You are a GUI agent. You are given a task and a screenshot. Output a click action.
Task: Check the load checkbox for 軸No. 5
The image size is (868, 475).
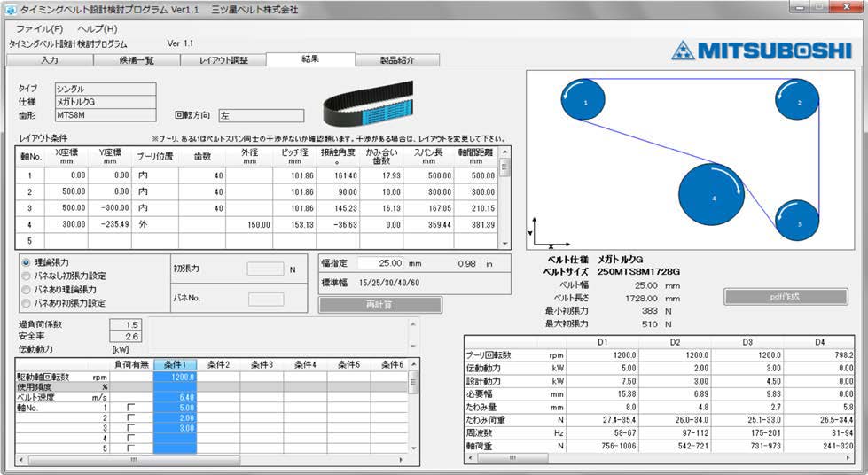tap(130, 448)
